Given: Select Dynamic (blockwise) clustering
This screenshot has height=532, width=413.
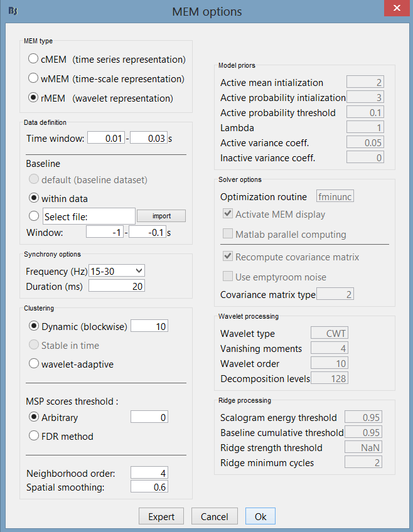Looking at the screenshot, I should coord(33,326).
